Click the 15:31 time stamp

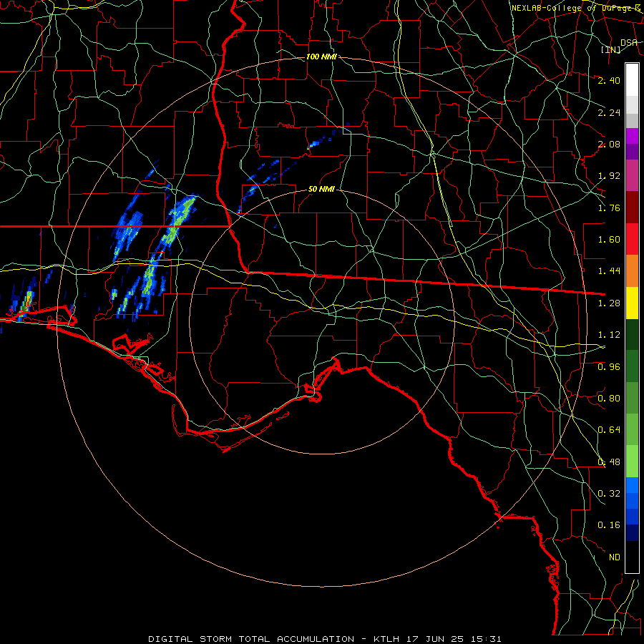[487, 639]
